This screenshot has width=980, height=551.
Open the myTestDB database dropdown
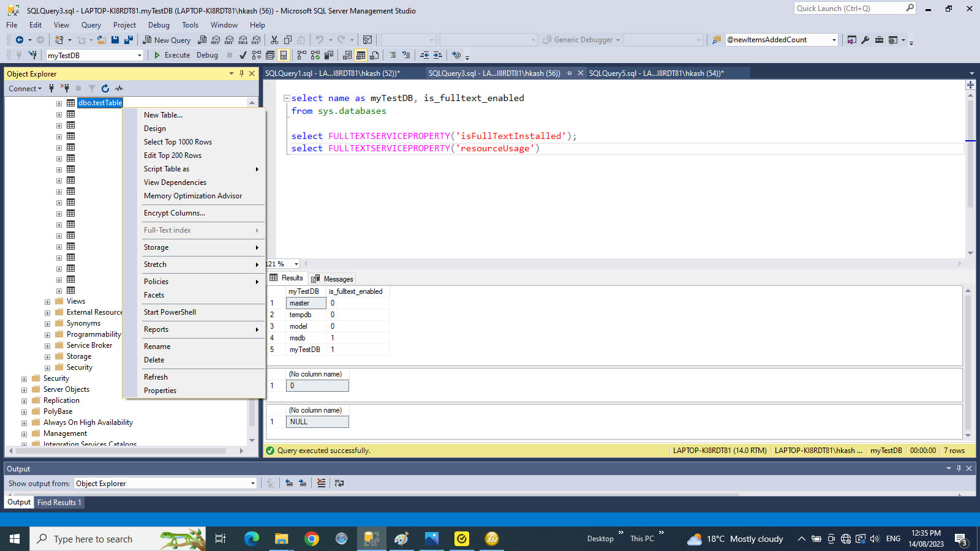tap(139, 55)
